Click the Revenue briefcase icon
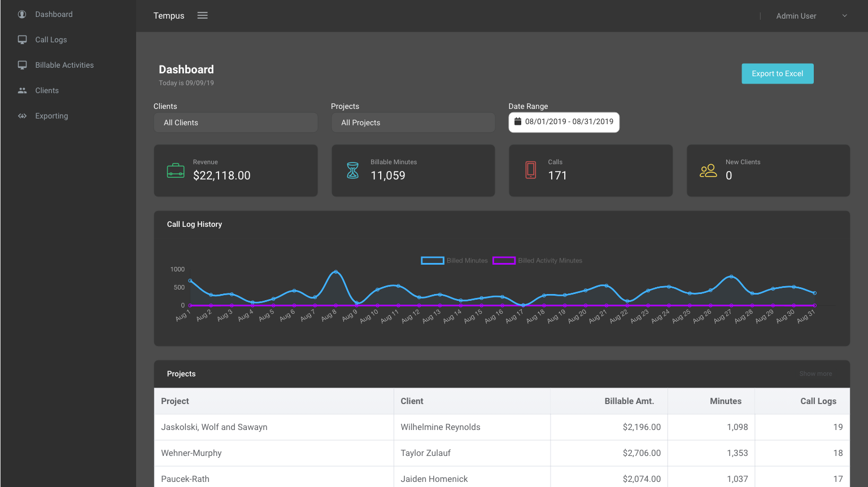The width and height of the screenshot is (868, 487). (x=176, y=170)
